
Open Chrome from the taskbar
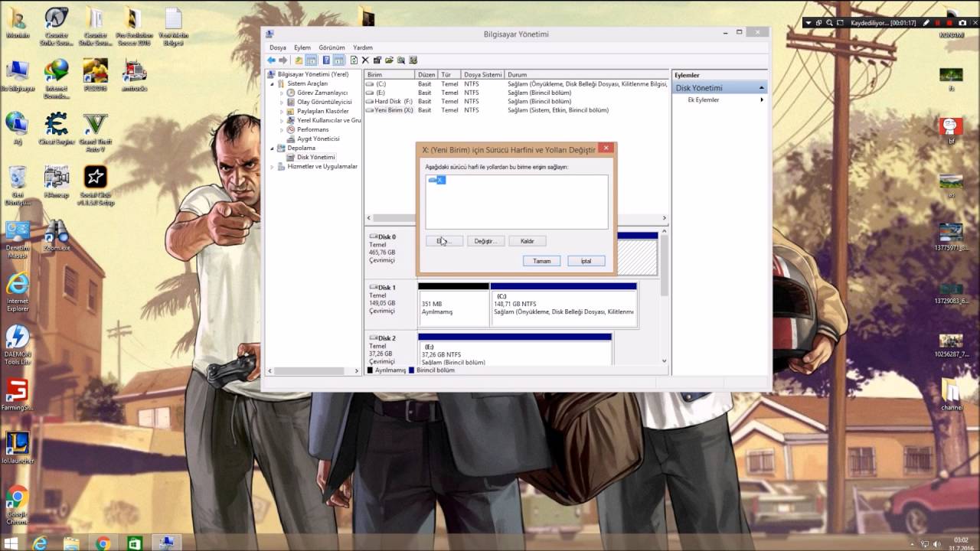(103, 543)
